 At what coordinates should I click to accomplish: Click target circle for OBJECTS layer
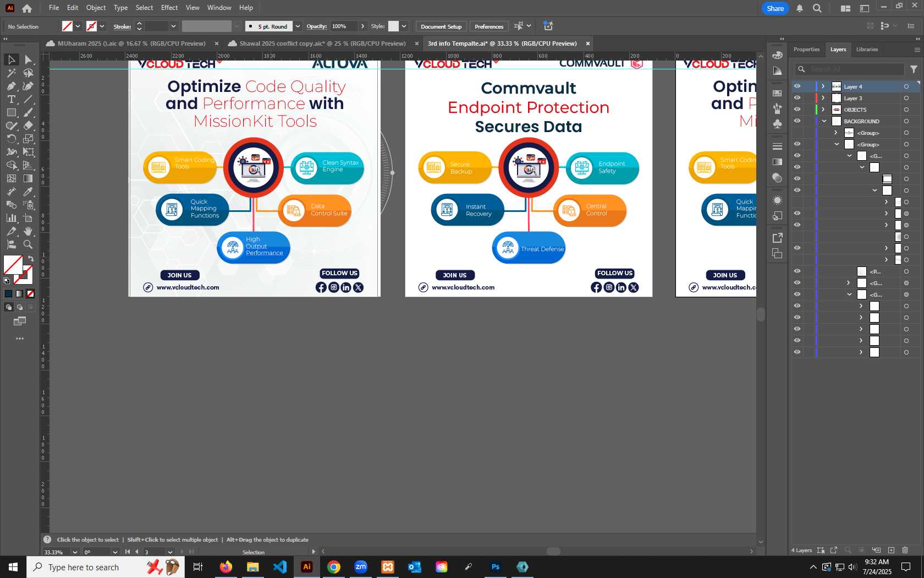coord(906,110)
